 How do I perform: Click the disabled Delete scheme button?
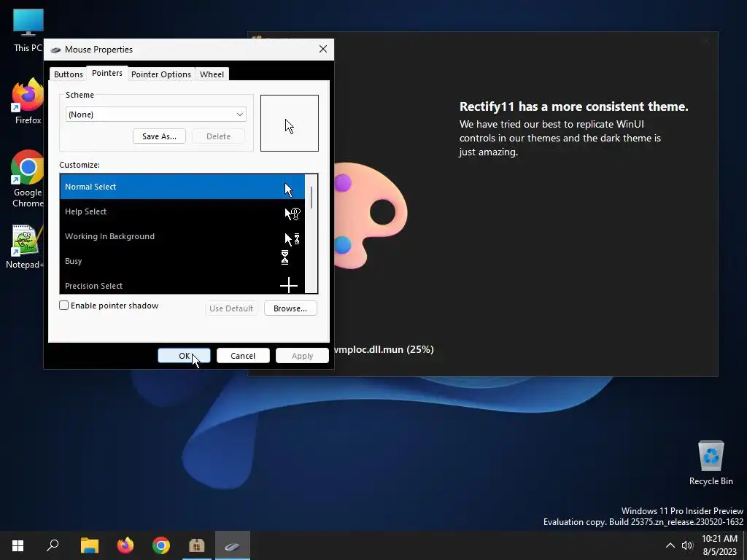pos(218,136)
